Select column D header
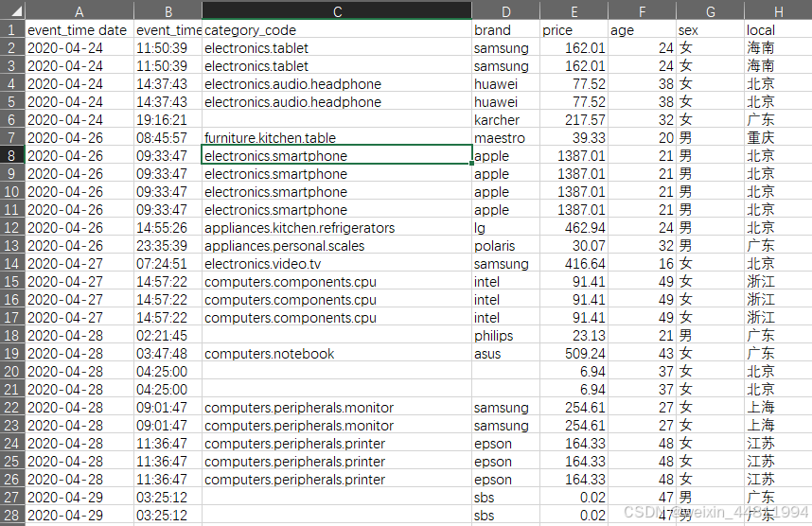This screenshot has height=526, width=812. (506, 10)
